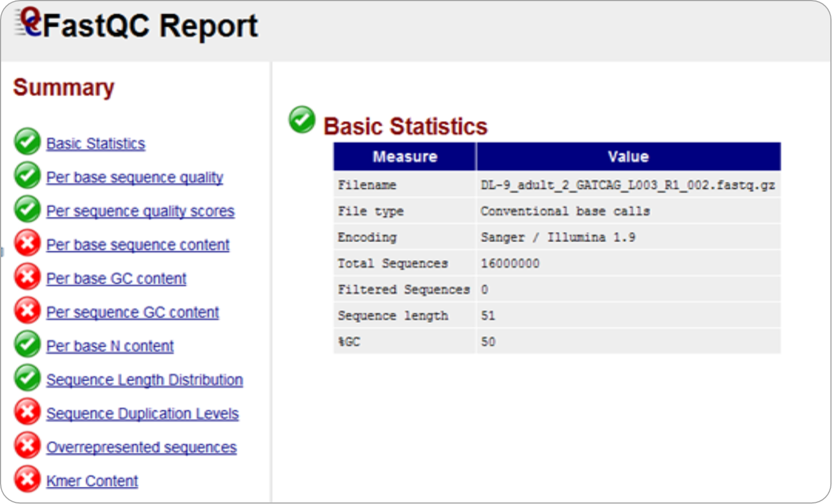Open Per base sequence quality link
Screen dimensions: 832x504
[x=135, y=178]
